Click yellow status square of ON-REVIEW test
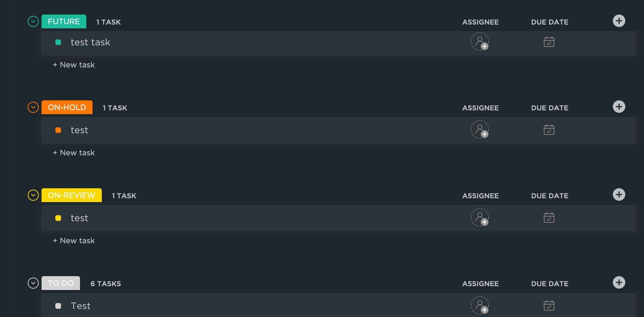This screenshot has width=644, height=317. [x=58, y=218]
